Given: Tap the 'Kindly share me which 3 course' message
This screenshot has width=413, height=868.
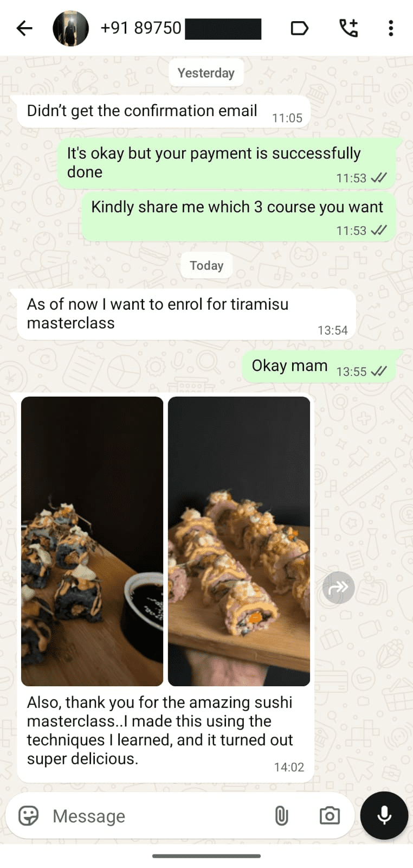Looking at the screenshot, I should [x=238, y=217].
